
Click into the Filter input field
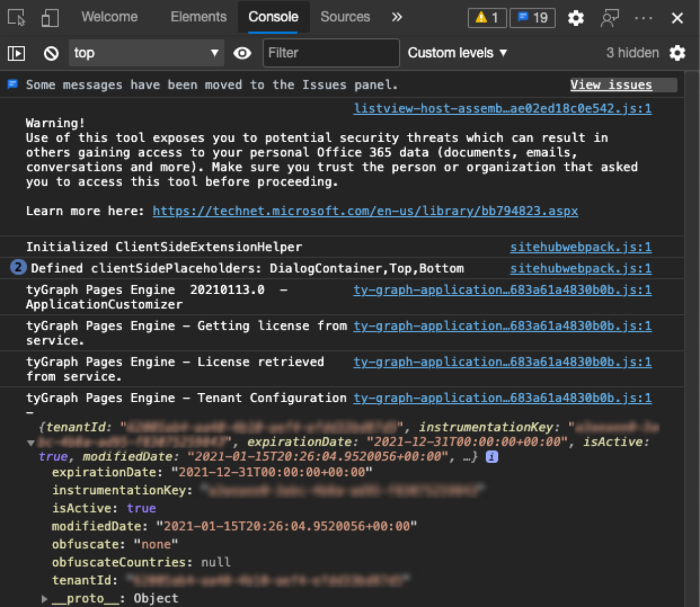pyautogui.click(x=331, y=52)
